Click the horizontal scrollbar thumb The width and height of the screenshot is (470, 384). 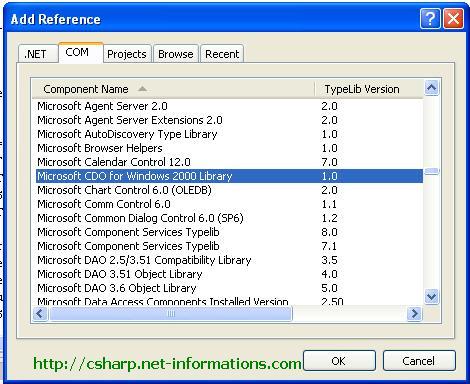point(171,314)
